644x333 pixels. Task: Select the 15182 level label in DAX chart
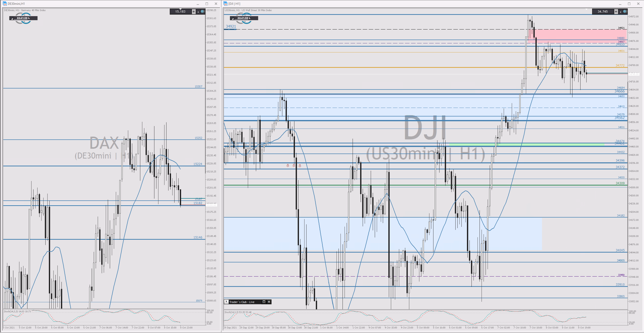coord(198,203)
